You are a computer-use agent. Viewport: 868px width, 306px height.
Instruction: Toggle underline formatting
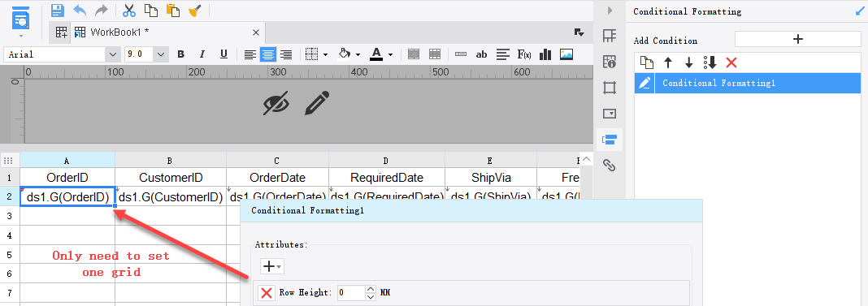click(224, 54)
